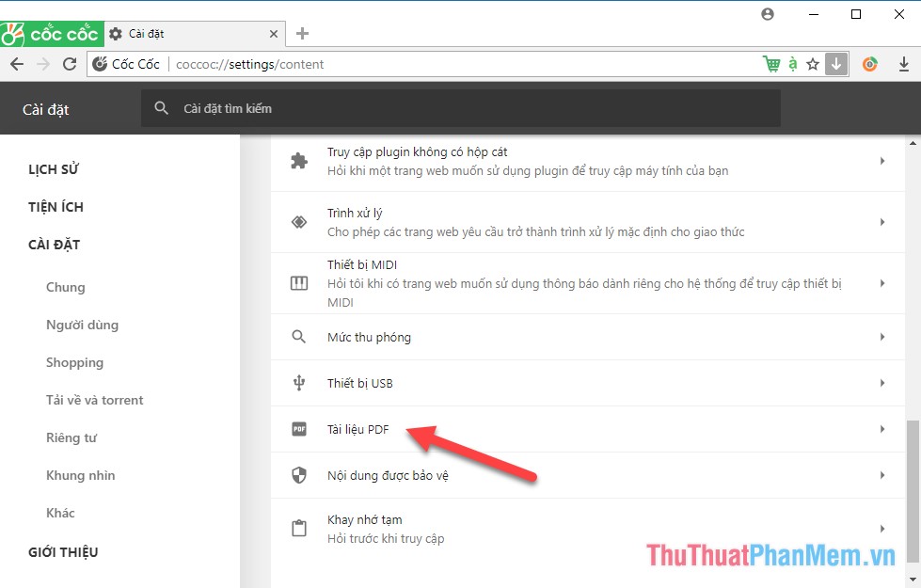Open the orange Cốc Cốc extension icon
This screenshot has height=588, width=921.
870,63
